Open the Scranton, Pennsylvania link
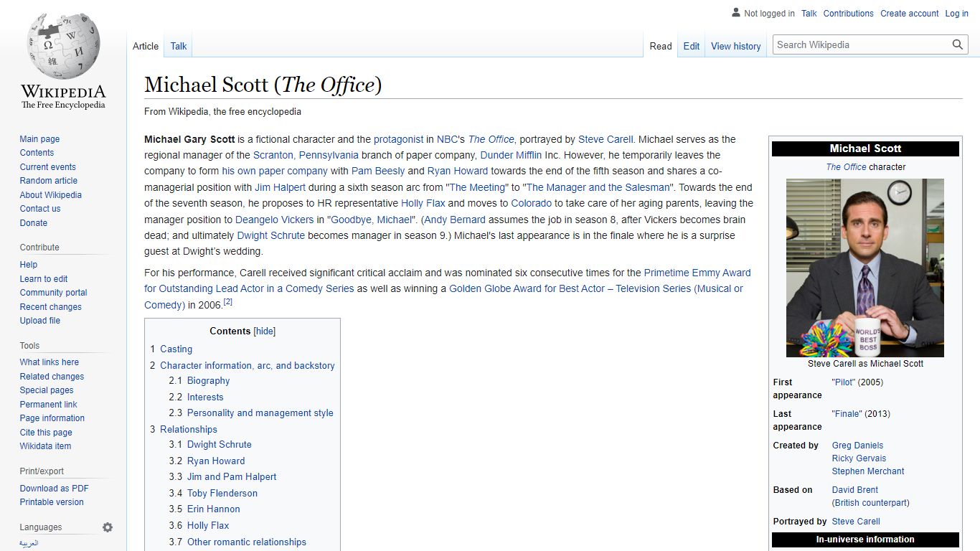This screenshot has width=980, height=551. [306, 155]
